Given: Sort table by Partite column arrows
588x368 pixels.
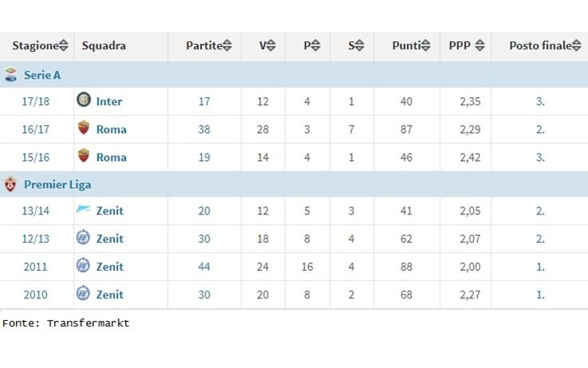Looking at the screenshot, I should (x=227, y=45).
